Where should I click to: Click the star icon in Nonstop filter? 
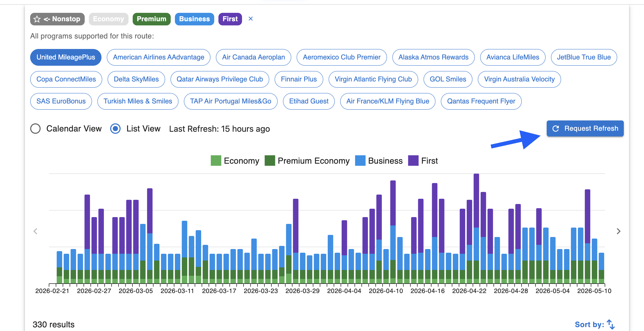click(37, 19)
